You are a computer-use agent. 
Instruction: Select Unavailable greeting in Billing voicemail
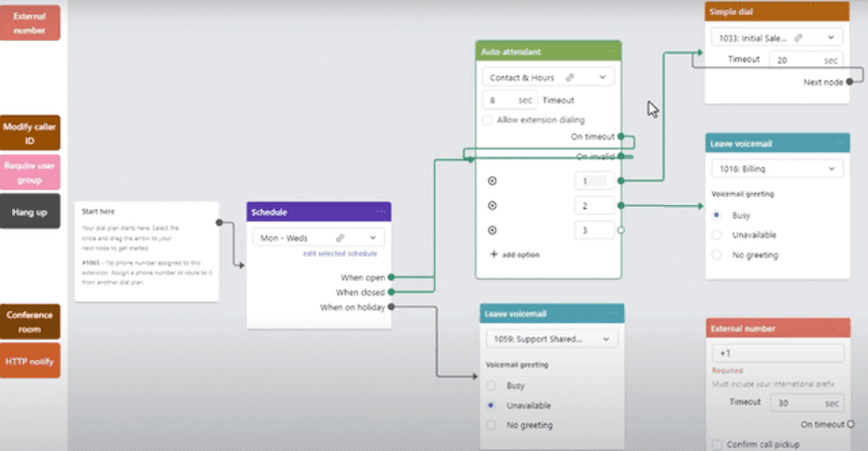click(x=717, y=235)
